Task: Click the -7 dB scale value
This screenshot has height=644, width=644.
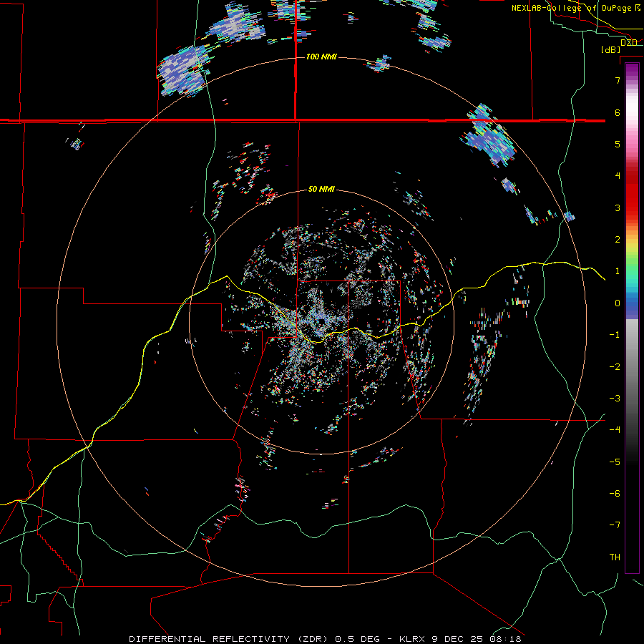Action: [x=615, y=525]
